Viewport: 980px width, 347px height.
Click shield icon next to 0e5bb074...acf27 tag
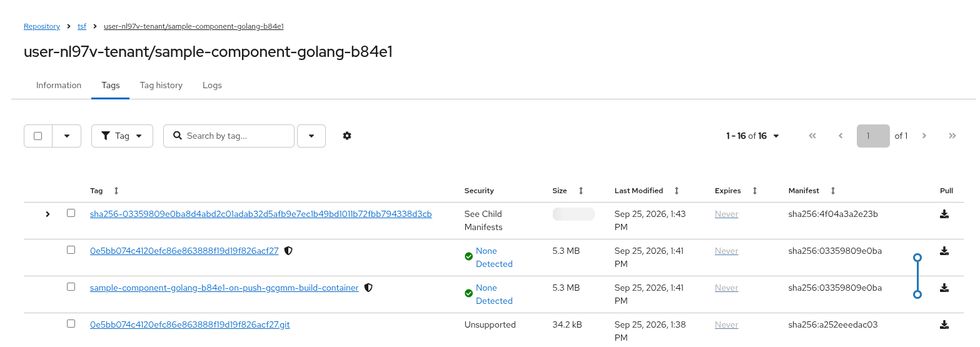[288, 251]
